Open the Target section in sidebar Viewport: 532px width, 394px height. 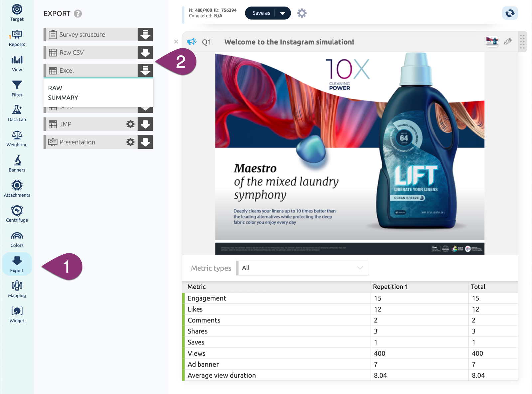pyautogui.click(x=17, y=13)
